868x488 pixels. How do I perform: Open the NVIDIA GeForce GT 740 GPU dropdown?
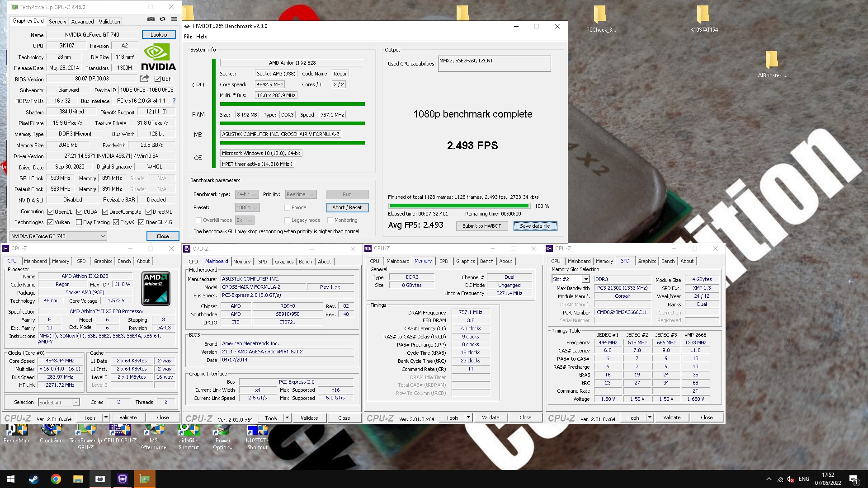[x=58, y=236]
